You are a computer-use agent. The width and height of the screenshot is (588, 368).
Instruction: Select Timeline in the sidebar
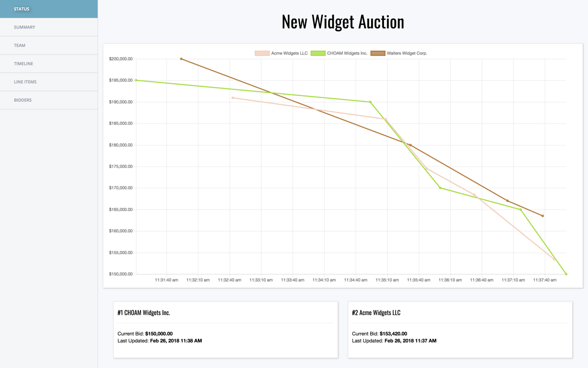pos(49,64)
